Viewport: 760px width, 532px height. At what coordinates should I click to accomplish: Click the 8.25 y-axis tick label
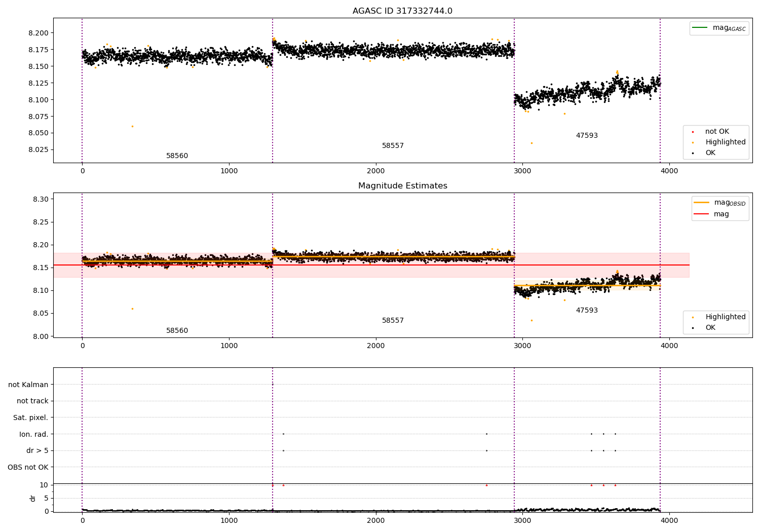pyautogui.click(x=40, y=222)
